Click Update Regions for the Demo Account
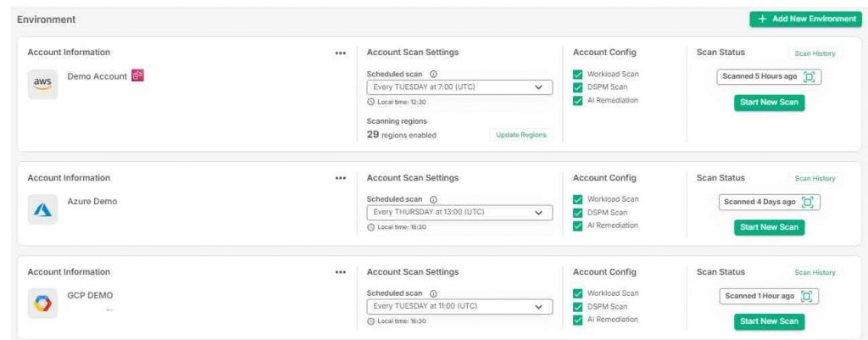The image size is (868, 340). (520, 135)
